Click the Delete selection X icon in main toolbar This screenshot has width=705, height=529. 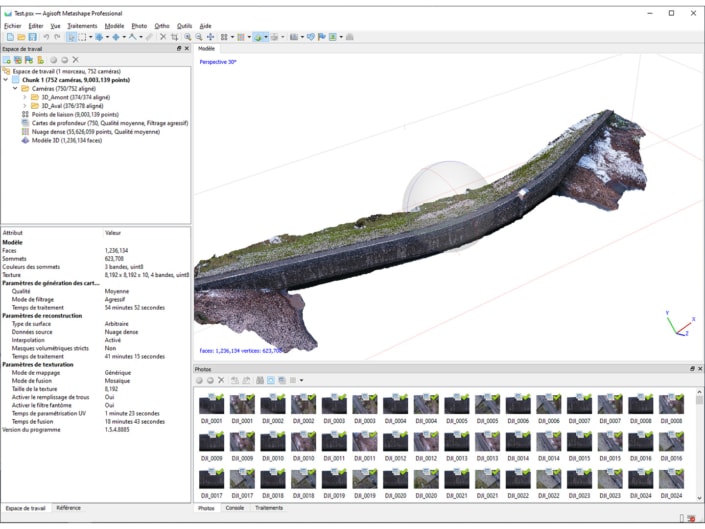(163, 37)
